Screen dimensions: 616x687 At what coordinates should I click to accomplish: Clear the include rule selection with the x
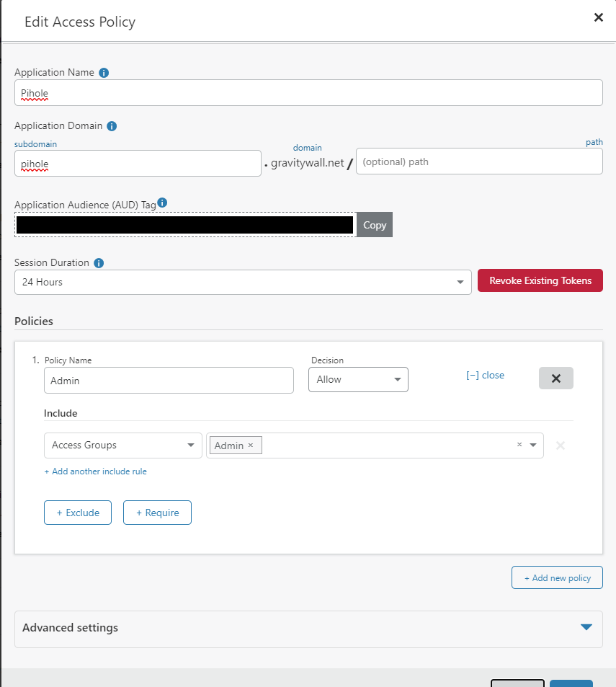pyautogui.click(x=519, y=445)
